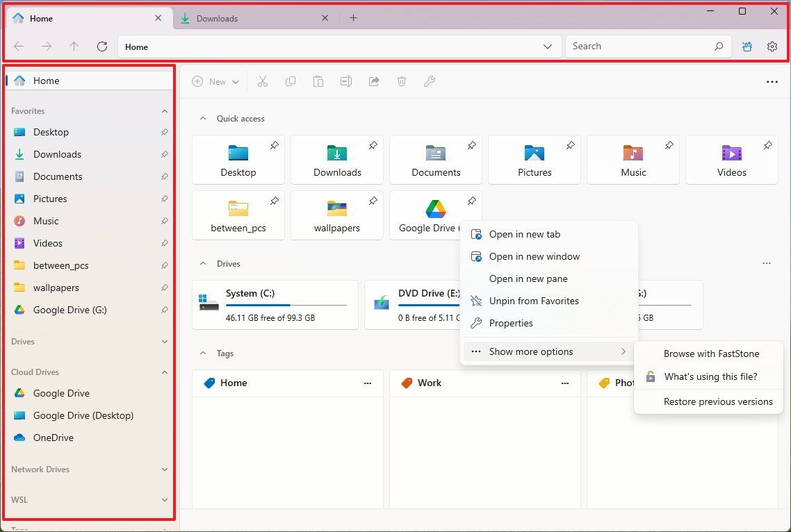The height and width of the screenshot is (532, 791).
Task: Select Restore previous versions
Action: coord(718,401)
